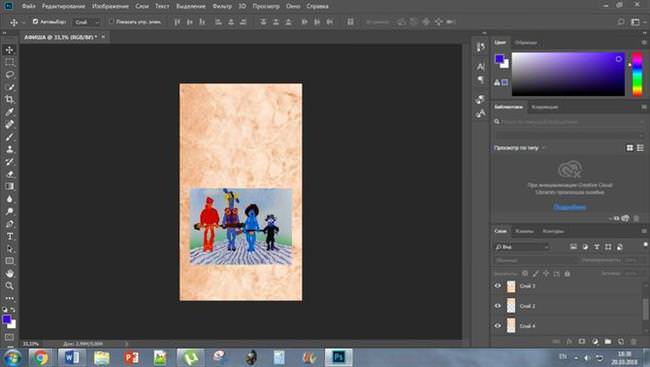Select the Eyedropper tool
650x367 pixels.
(x=9, y=112)
